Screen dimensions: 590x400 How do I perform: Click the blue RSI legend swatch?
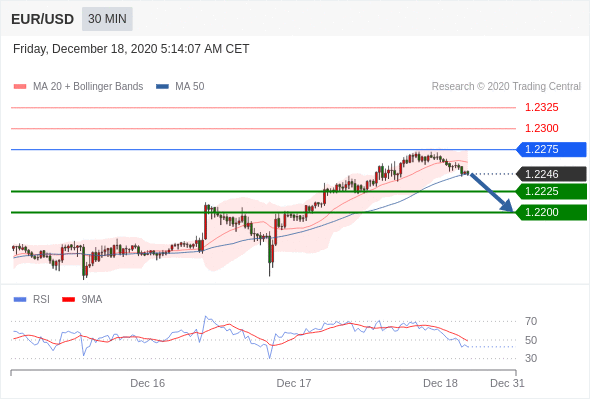click(20, 300)
